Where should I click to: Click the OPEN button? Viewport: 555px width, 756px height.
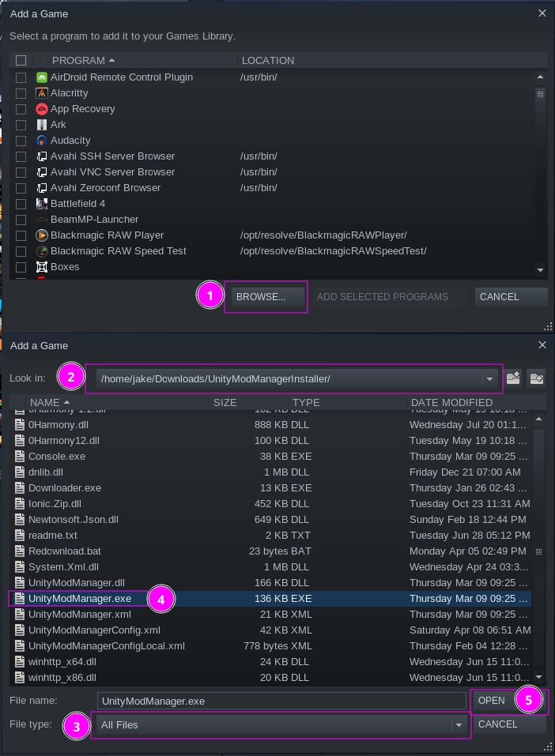click(508, 701)
